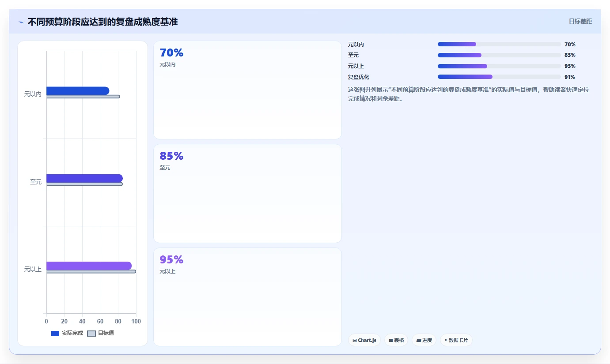Screen dimensions: 610x364
Task: Click the 元以内 y-axis label in chart
Action: pyautogui.click(x=33, y=94)
